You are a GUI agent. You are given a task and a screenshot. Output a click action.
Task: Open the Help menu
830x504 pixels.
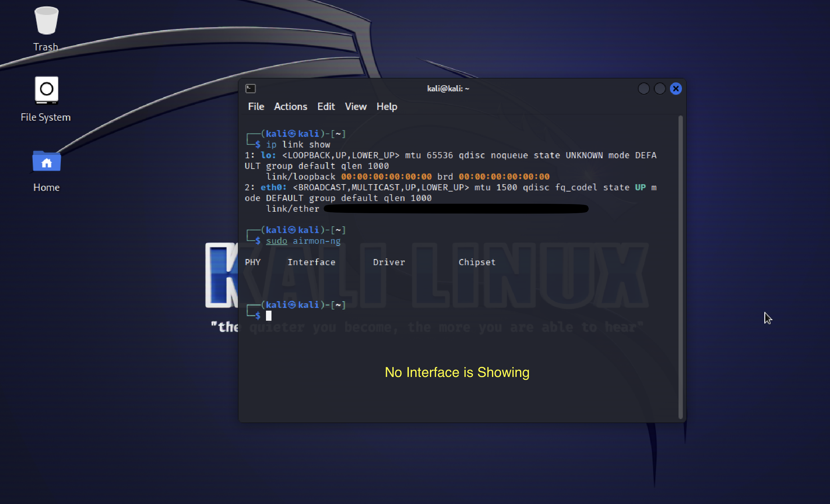pos(386,107)
